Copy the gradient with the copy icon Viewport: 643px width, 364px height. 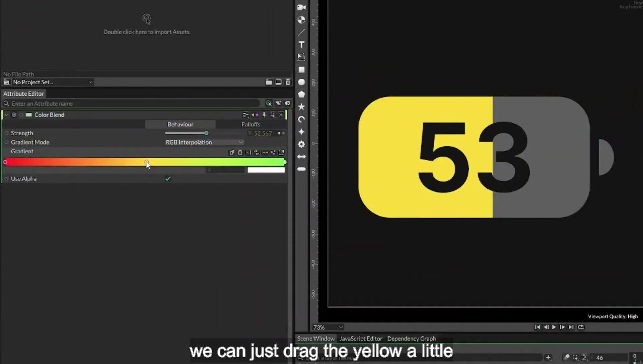coord(232,153)
